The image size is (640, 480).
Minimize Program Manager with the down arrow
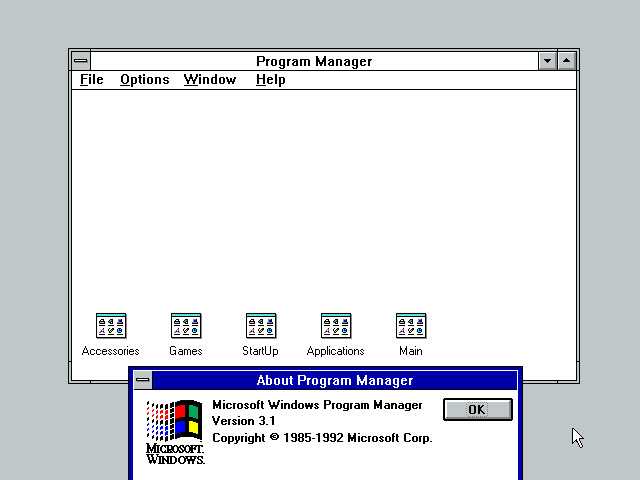[x=547, y=61]
